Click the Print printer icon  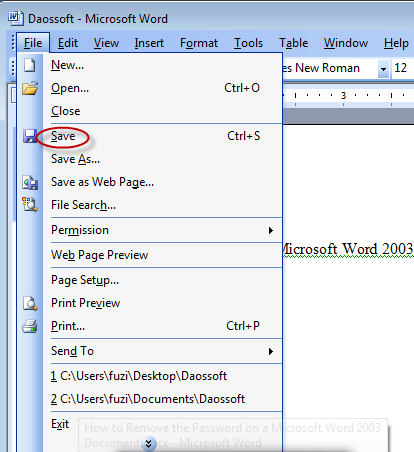[x=30, y=326]
